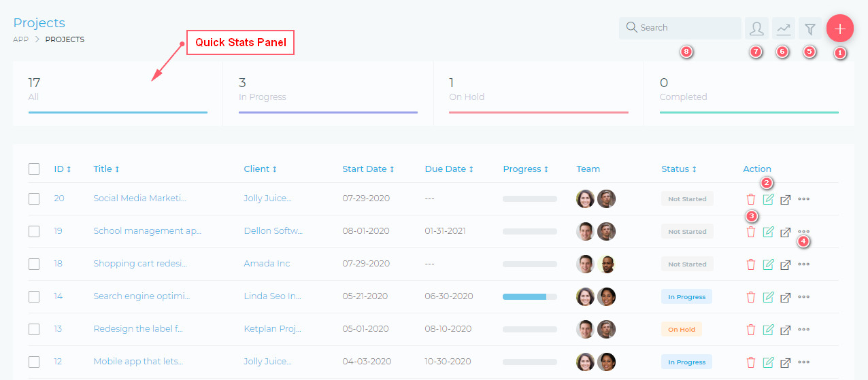Screen dimensions: 868x380
Task: Open the Amada Inc client link
Action: coord(267,264)
